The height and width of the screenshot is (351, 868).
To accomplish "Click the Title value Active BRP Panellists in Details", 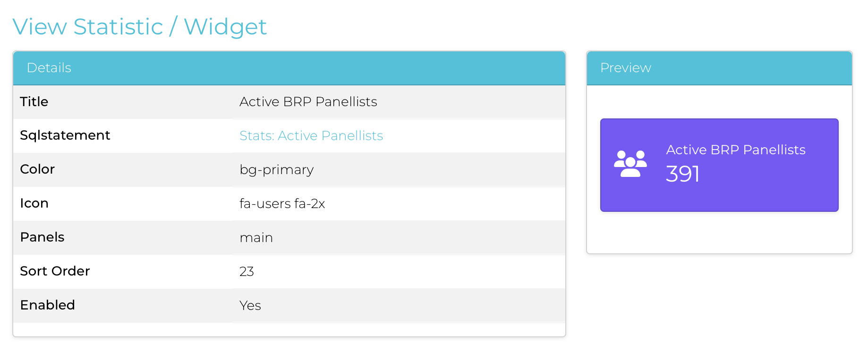I will pos(308,102).
